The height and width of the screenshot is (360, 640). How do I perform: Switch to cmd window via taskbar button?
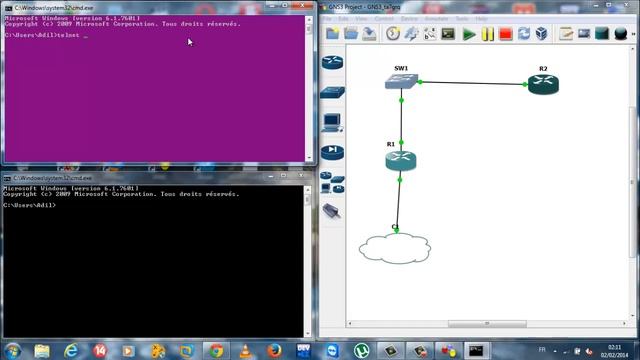476,351
